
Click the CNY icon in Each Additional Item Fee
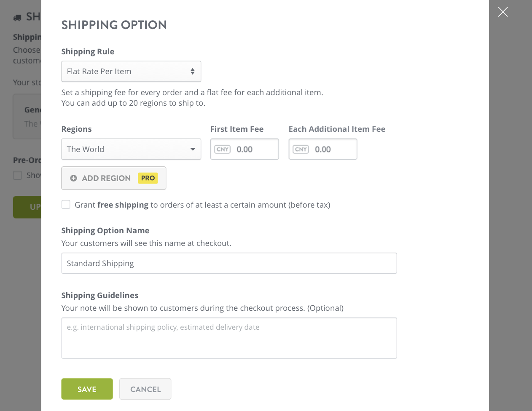301,149
